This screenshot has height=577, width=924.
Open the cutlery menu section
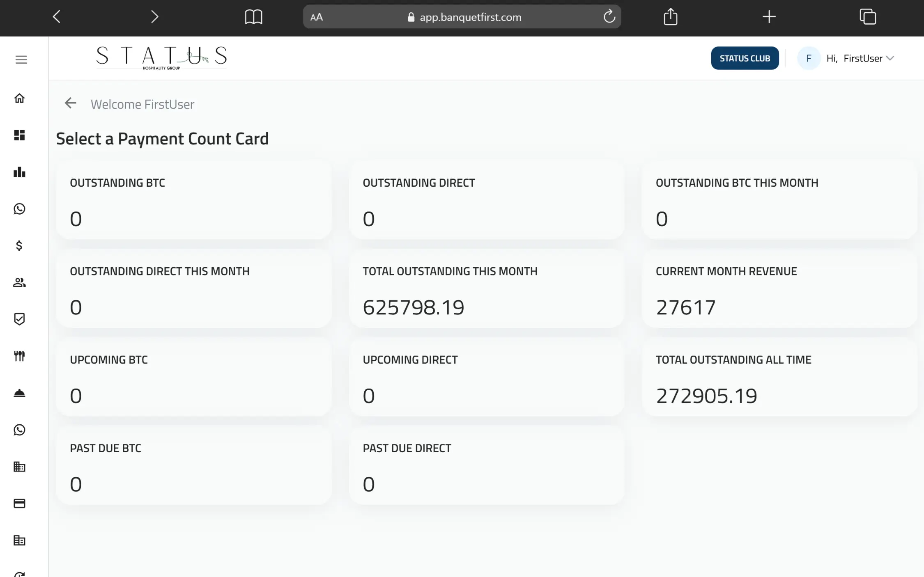coord(19,356)
